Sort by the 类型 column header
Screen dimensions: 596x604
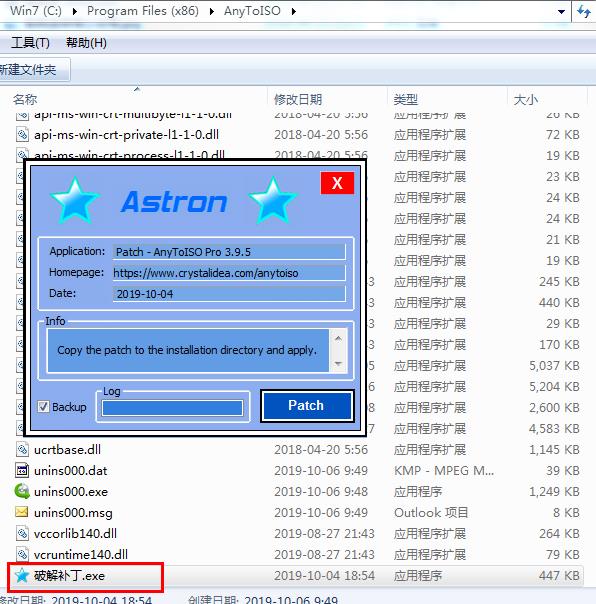pyautogui.click(x=405, y=100)
